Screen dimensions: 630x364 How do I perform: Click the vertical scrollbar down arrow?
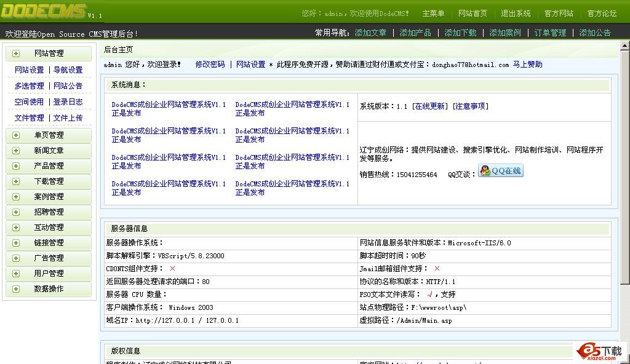coord(625,359)
